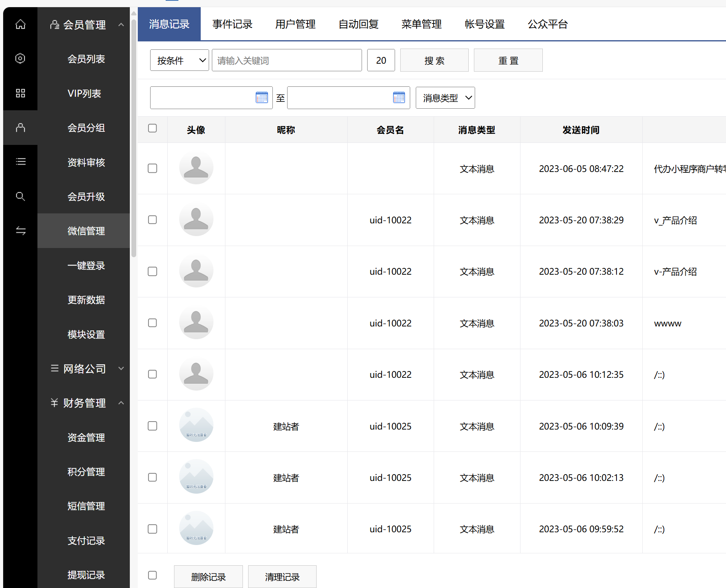Image resolution: width=726 pixels, height=588 pixels.
Task: Click the 清理记录 button
Action: tap(282, 576)
